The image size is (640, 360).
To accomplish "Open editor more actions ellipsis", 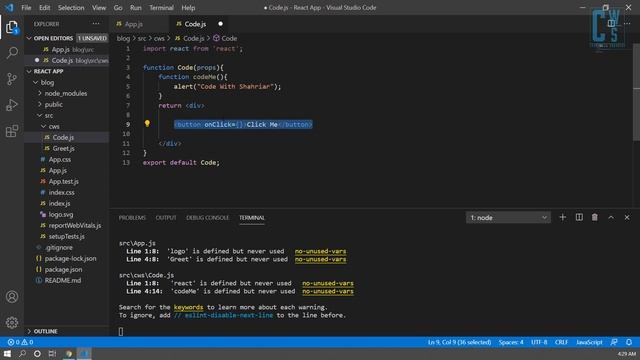I will tap(627, 24).
